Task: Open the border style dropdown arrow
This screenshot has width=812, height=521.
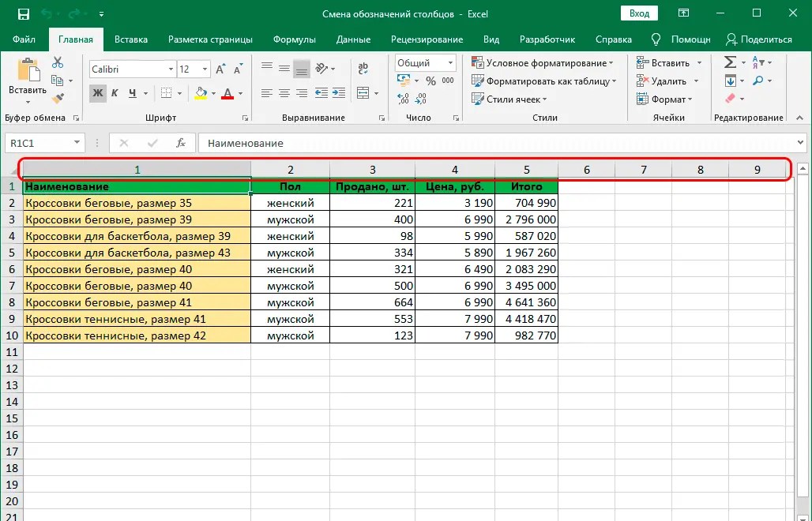Action: pyautogui.click(x=180, y=93)
